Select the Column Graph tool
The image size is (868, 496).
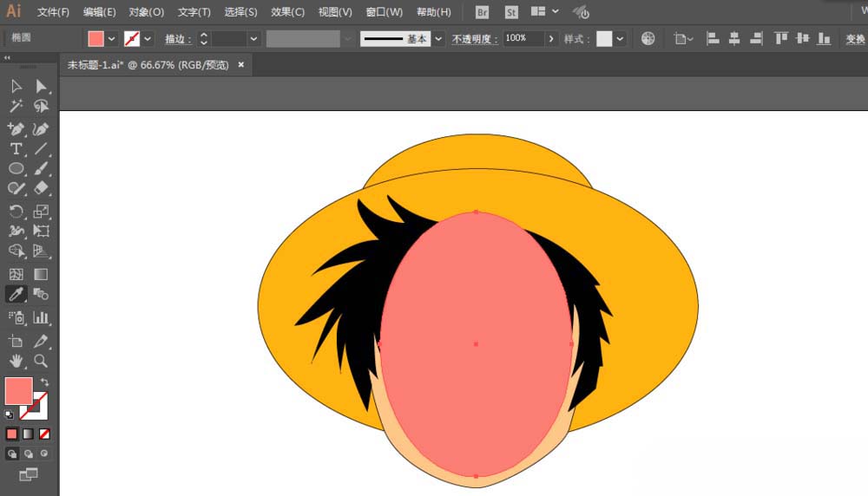coord(41,317)
